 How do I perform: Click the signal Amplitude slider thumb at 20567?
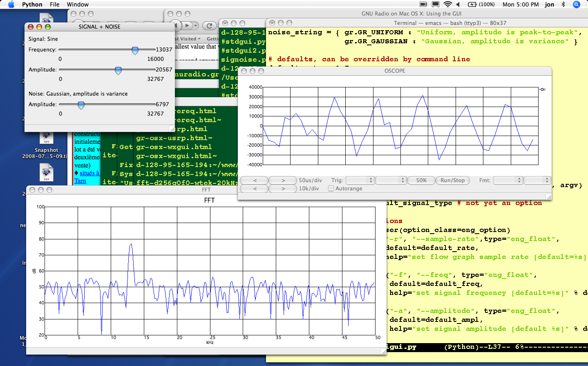[118, 71]
